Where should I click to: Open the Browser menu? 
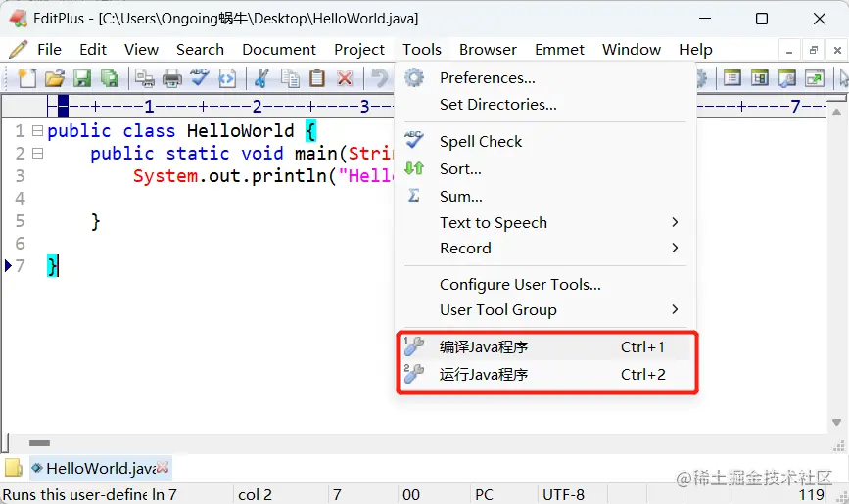click(488, 50)
